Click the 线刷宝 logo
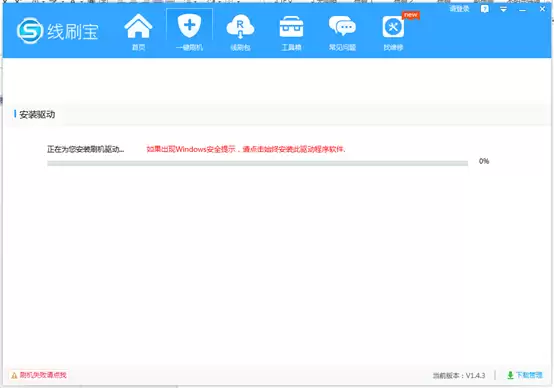The image size is (554, 388). click(x=58, y=31)
